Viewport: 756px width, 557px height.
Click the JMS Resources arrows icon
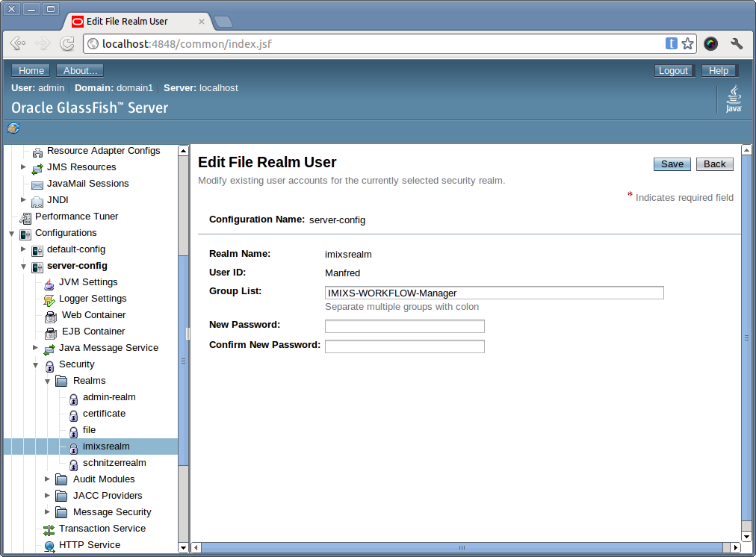tap(37, 169)
